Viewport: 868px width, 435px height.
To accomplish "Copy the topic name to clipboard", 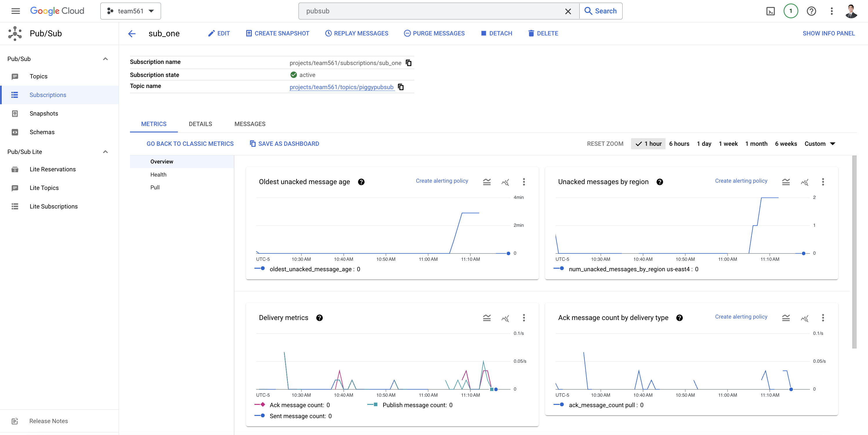I will pyautogui.click(x=401, y=87).
